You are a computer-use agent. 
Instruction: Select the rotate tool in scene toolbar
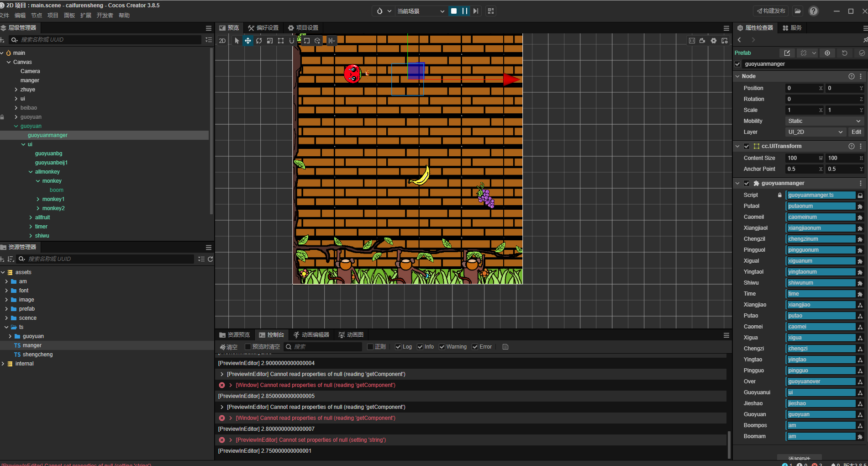click(259, 41)
